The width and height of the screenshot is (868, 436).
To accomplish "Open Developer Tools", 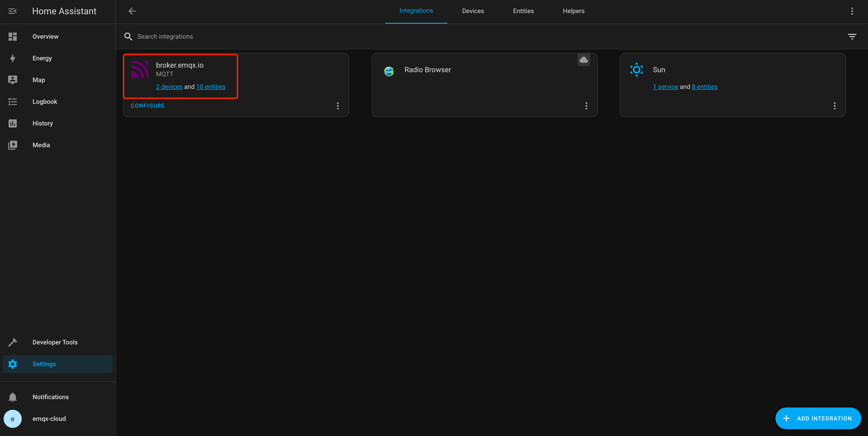I will coord(55,342).
